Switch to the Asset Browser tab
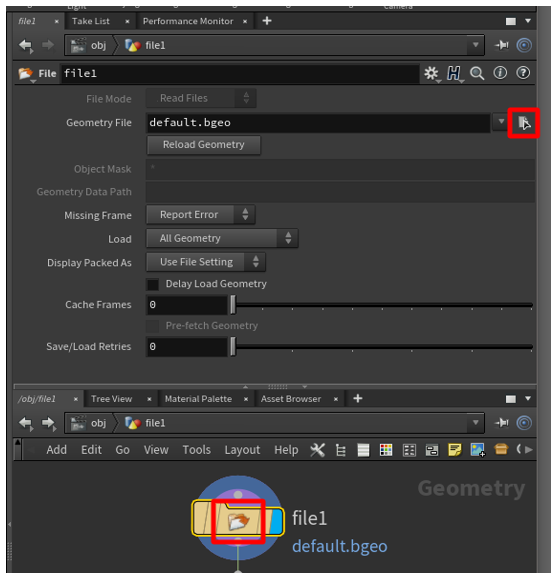 291,399
